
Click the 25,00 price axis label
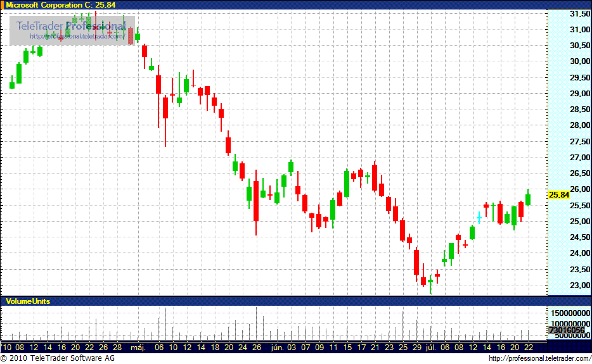click(x=579, y=222)
